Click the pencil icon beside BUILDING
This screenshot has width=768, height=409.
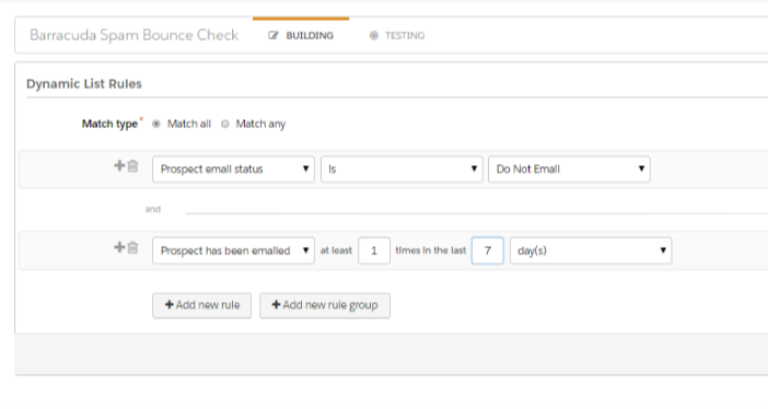pyautogui.click(x=273, y=36)
